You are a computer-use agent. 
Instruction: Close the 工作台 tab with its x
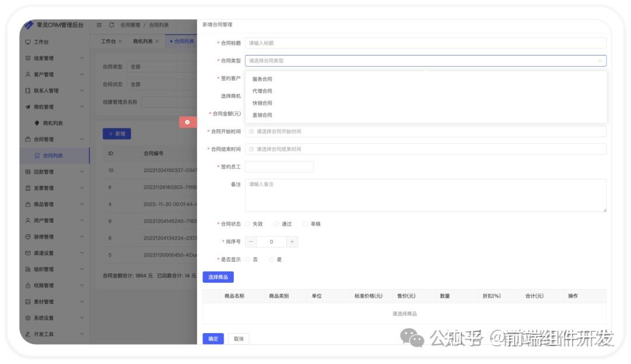[120, 41]
